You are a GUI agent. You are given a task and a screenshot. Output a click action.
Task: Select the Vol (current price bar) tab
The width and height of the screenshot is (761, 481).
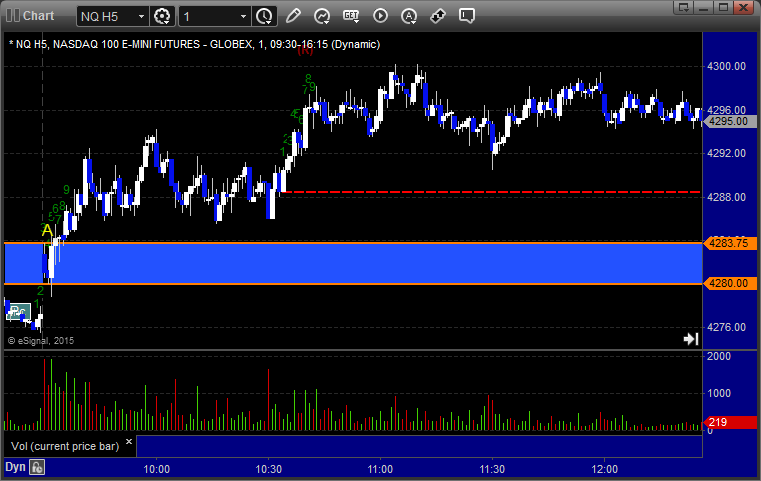pos(65,446)
